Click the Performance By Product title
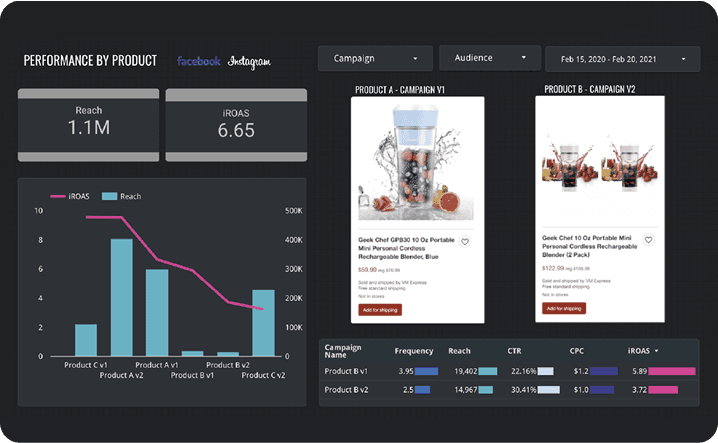This screenshot has width=718, height=443. click(x=90, y=60)
